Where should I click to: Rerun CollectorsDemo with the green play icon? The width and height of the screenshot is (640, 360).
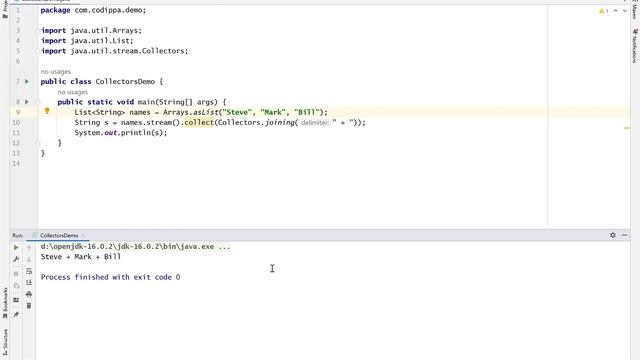pos(16,247)
